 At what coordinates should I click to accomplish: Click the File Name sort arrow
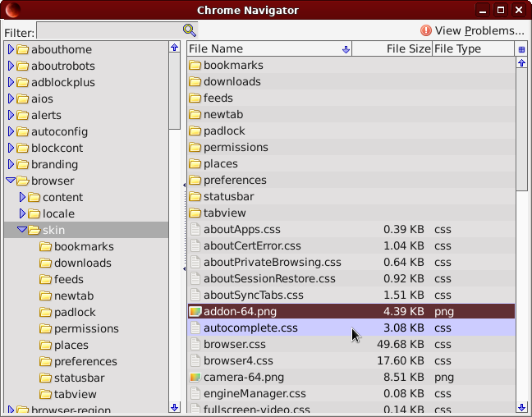pos(346,49)
